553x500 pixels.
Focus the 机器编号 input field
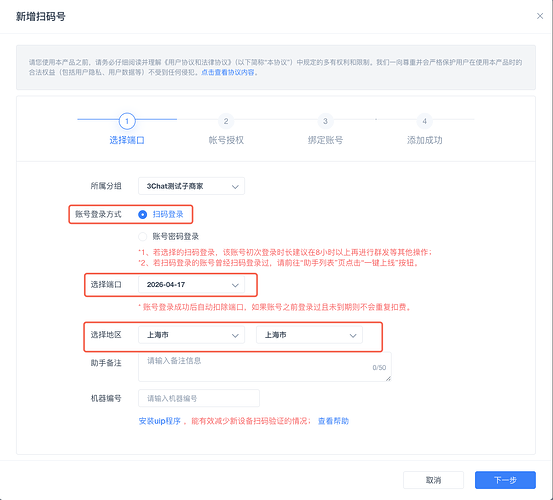tap(199, 398)
